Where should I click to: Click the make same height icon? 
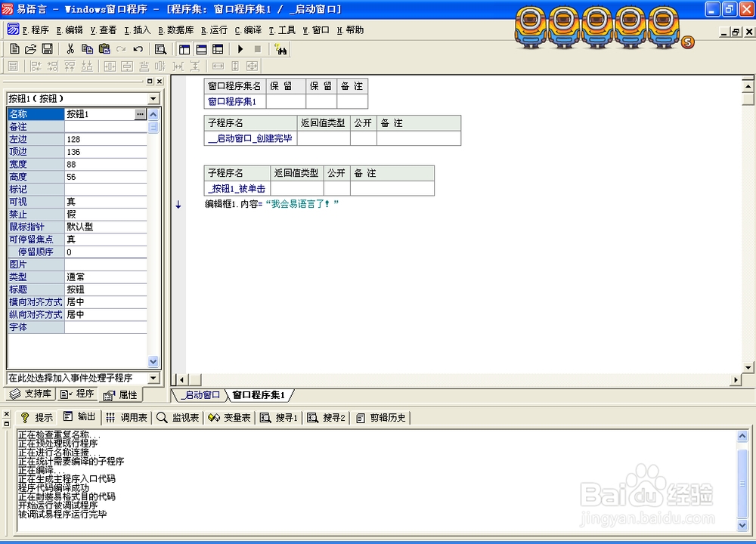(235, 66)
